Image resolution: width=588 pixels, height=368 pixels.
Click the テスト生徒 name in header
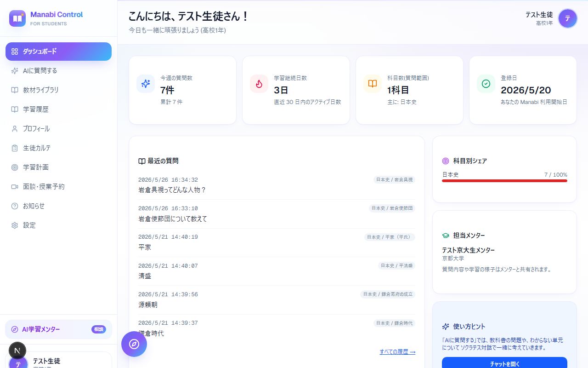539,15
